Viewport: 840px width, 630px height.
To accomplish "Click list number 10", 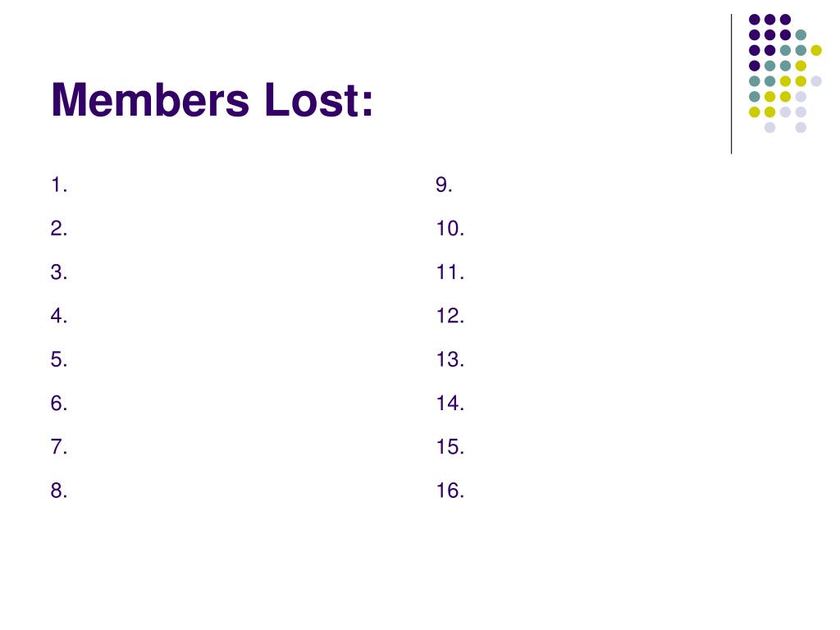I will pos(450,229).
